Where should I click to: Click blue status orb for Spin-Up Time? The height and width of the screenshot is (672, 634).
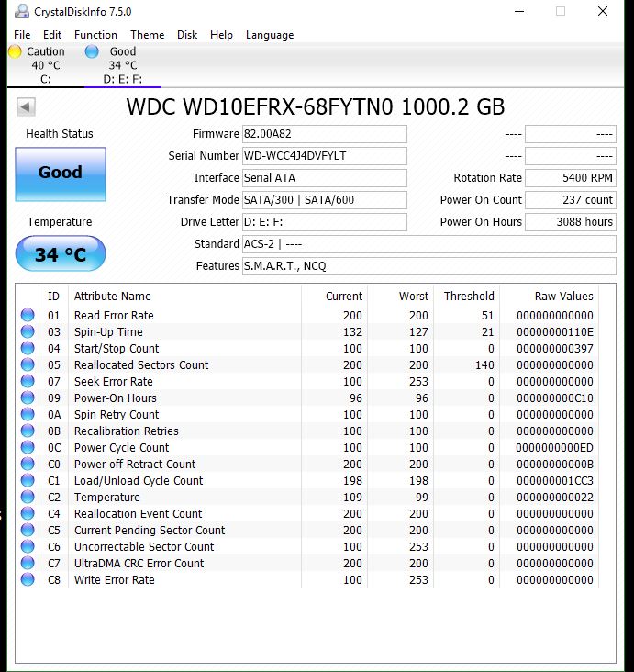point(28,331)
